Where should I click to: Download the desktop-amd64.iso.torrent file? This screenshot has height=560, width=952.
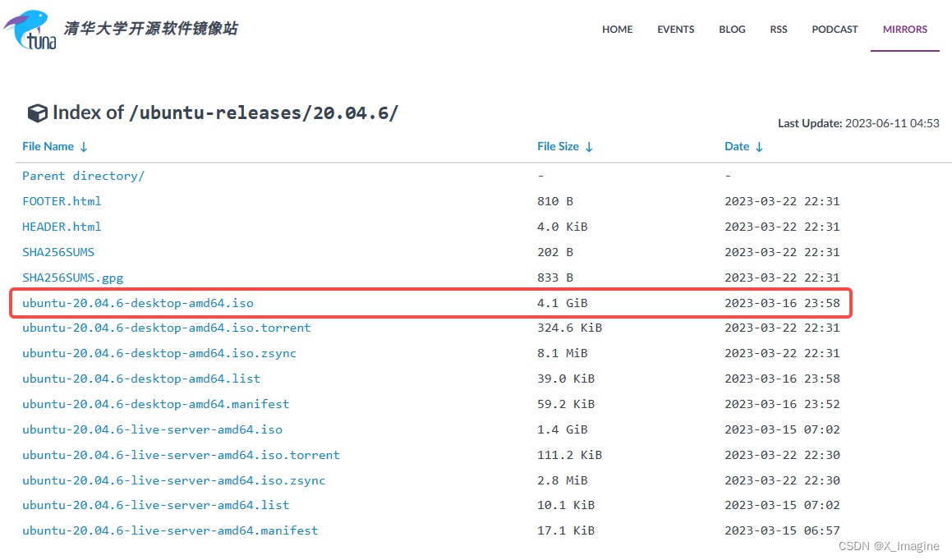[x=167, y=328]
